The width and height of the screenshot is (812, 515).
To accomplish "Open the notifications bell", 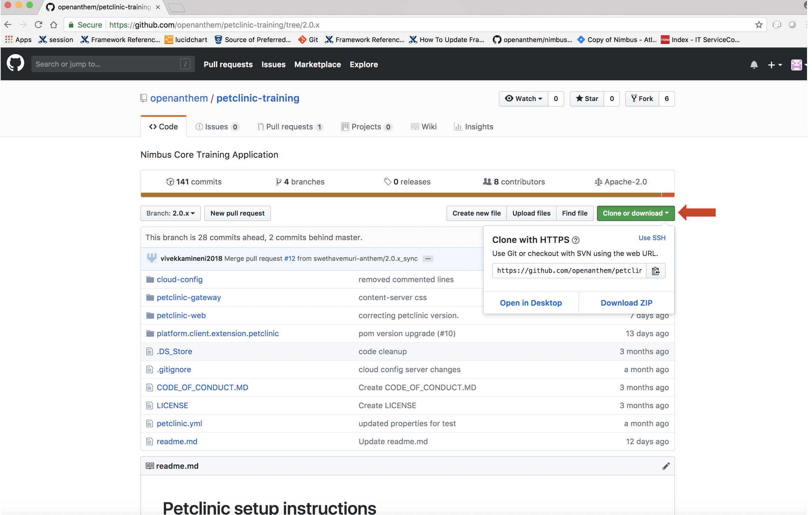I will (x=754, y=64).
